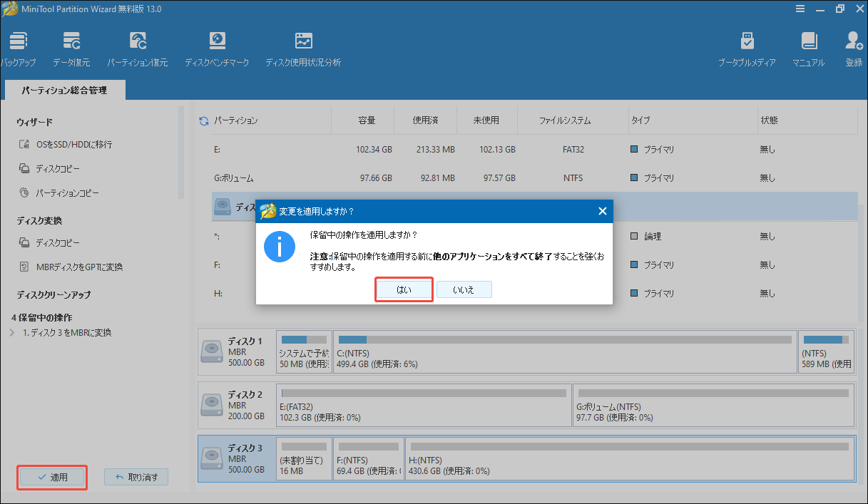Viewport: 868px width, 504px height.
Task: Sort by the 容量 column header
Action: pyautogui.click(x=367, y=120)
